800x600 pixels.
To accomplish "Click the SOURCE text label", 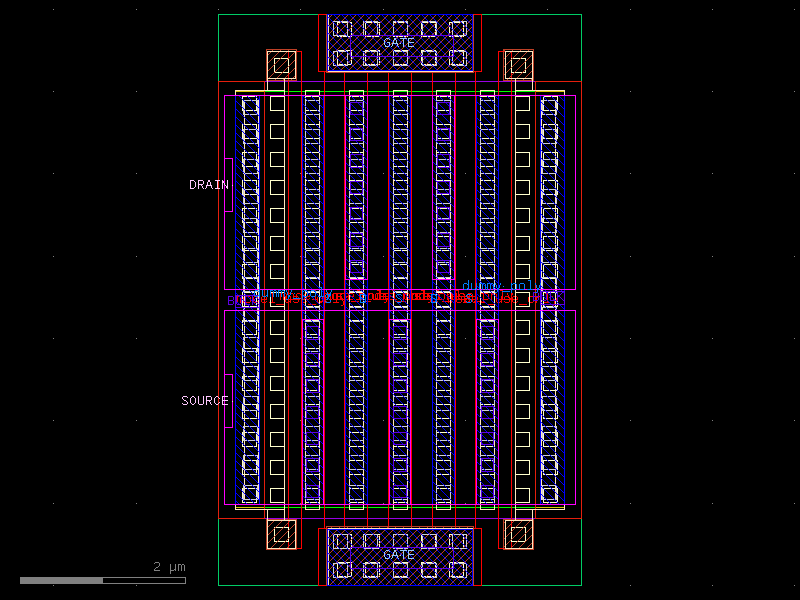I will tap(204, 399).
